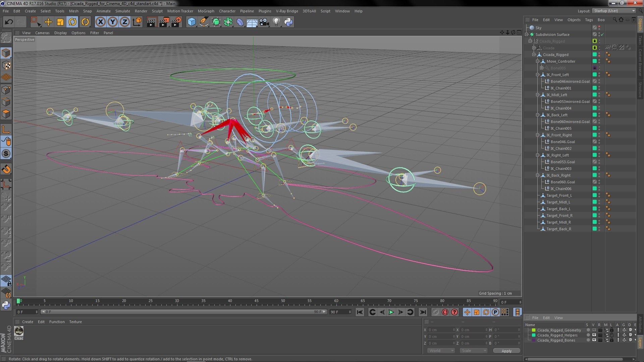Viewport: 644px width, 362px height.
Task: Open the viewport Cameras menu
Action: [x=42, y=33]
